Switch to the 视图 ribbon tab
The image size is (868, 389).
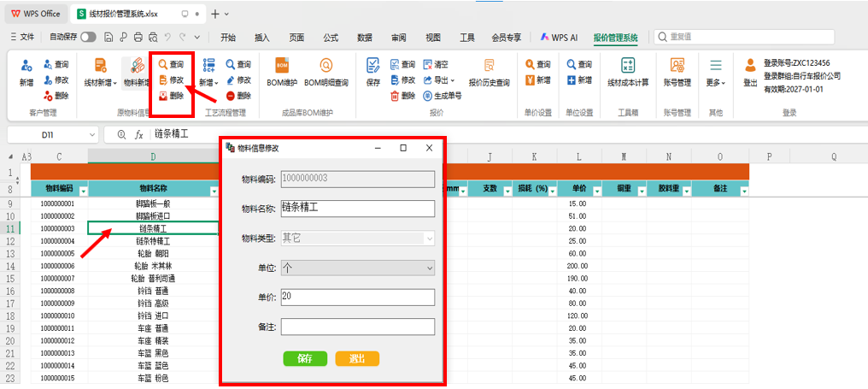[433, 37]
